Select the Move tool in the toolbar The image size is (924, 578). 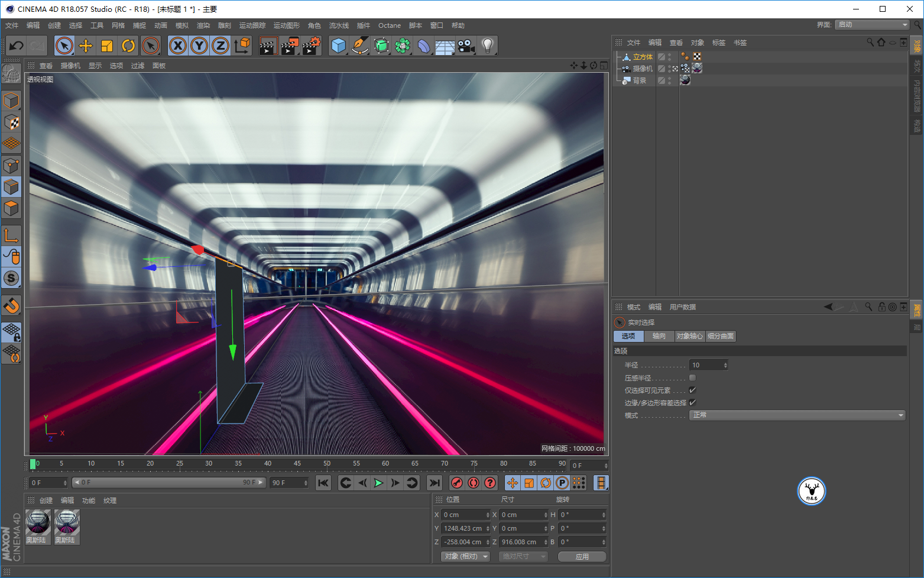click(86, 46)
